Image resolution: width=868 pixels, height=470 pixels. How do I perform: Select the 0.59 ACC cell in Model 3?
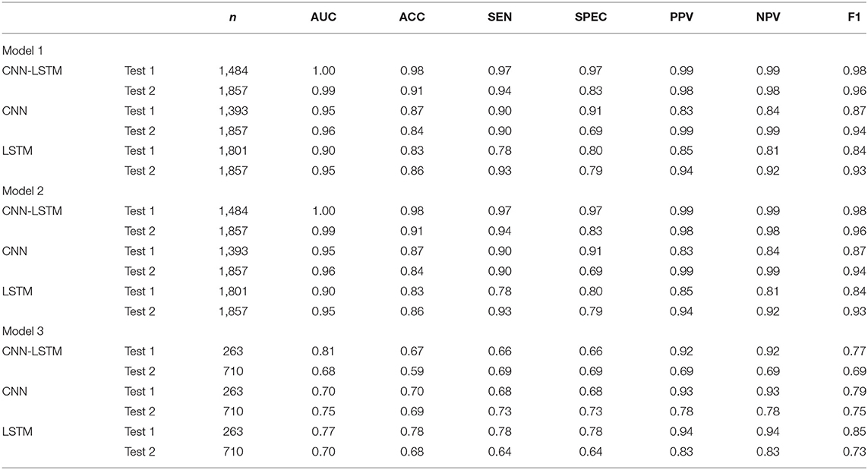pos(412,371)
